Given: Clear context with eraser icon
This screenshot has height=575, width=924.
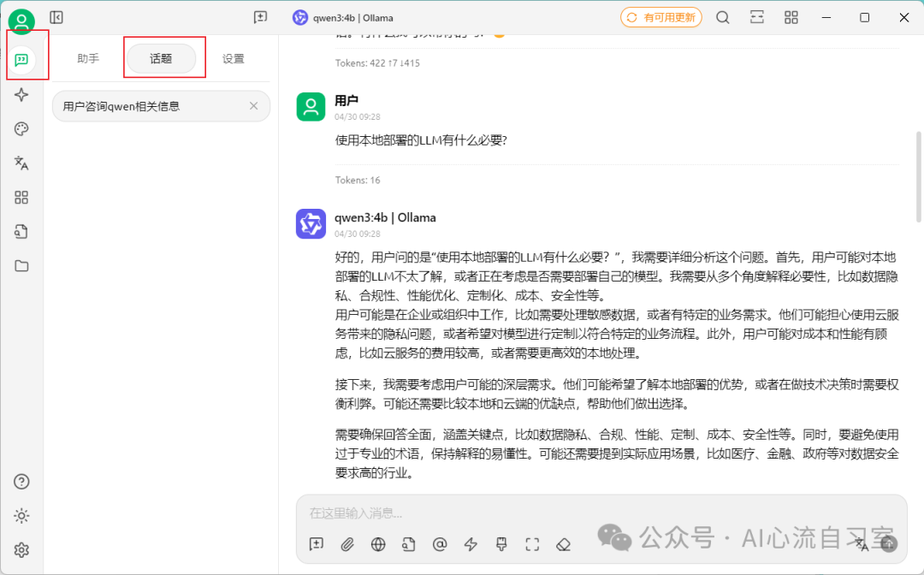Looking at the screenshot, I should (x=563, y=544).
